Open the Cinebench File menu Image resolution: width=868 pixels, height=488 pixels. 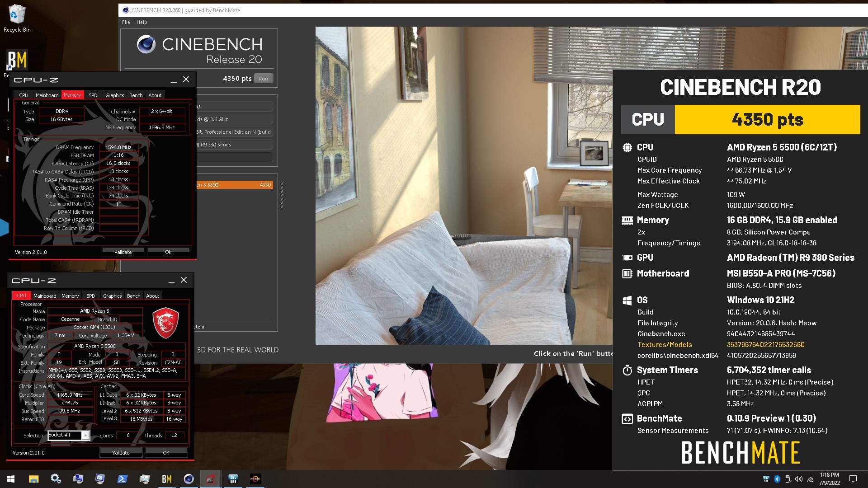click(126, 22)
